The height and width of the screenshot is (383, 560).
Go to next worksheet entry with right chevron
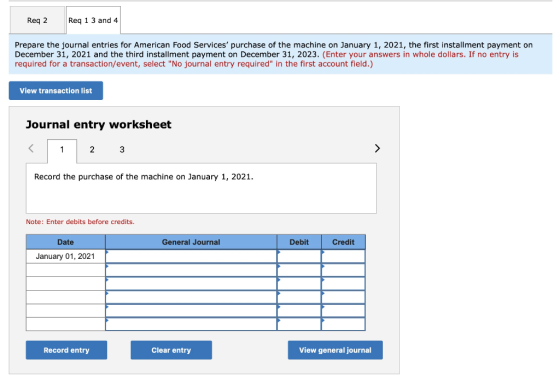tap(377, 148)
